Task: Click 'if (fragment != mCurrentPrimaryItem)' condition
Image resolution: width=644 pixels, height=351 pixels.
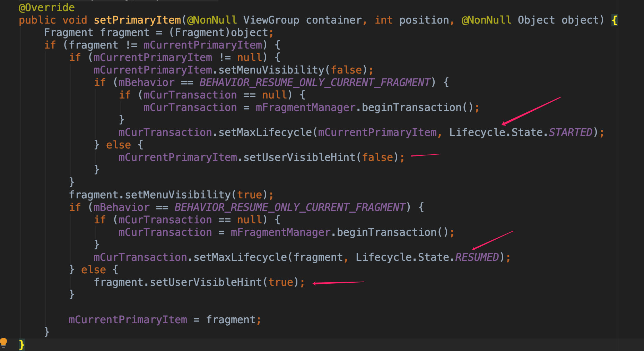Action: 156,45
